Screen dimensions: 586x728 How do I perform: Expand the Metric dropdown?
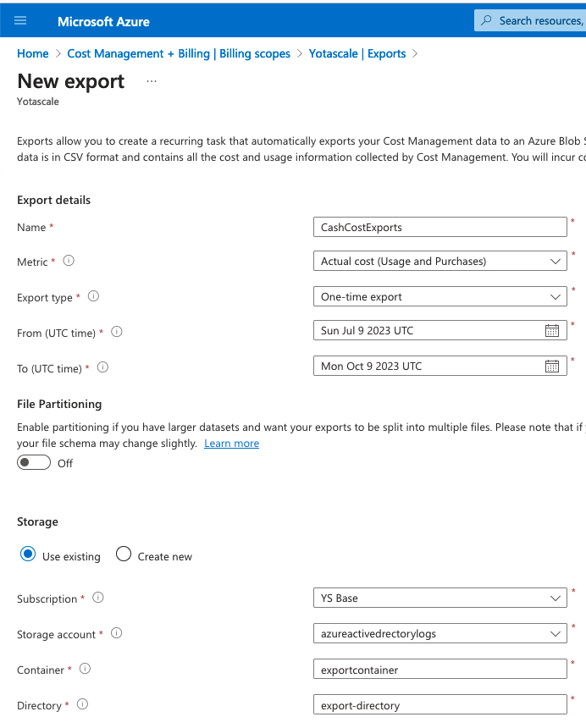(x=439, y=262)
